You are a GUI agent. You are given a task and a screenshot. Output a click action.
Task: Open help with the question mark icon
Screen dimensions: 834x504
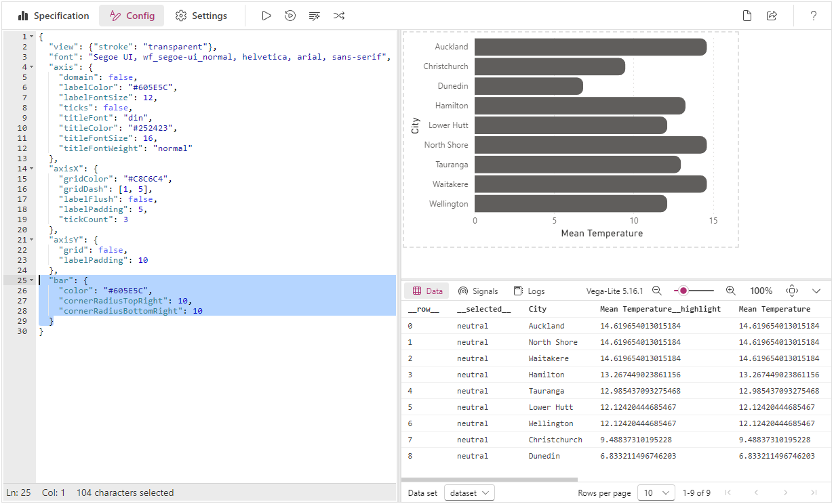(814, 16)
